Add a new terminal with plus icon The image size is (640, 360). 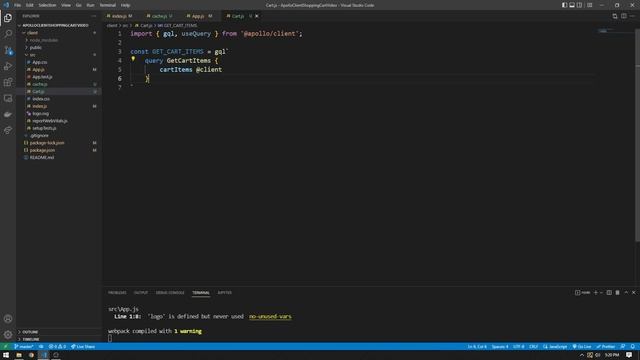click(596, 293)
